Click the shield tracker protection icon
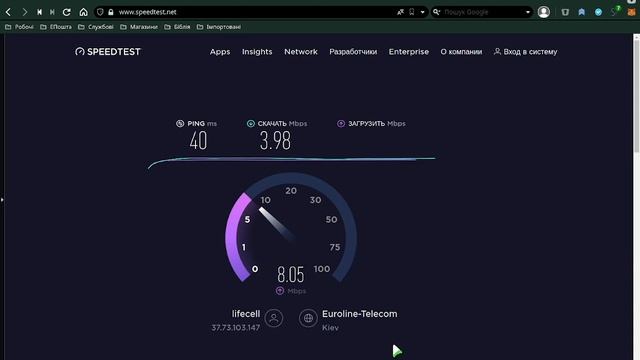The image size is (640, 360). pyautogui.click(x=100, y=12)
